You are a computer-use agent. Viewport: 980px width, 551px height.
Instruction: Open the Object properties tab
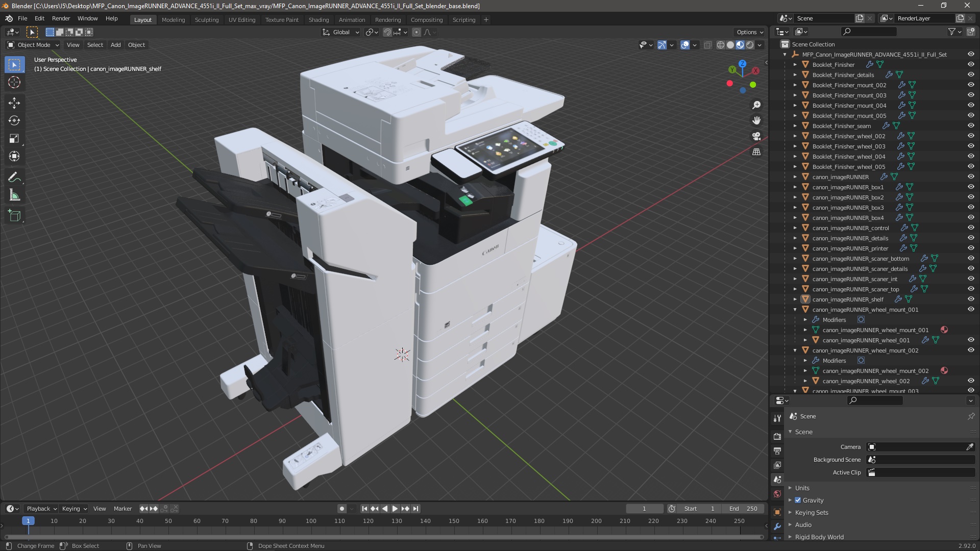[777, 512]
